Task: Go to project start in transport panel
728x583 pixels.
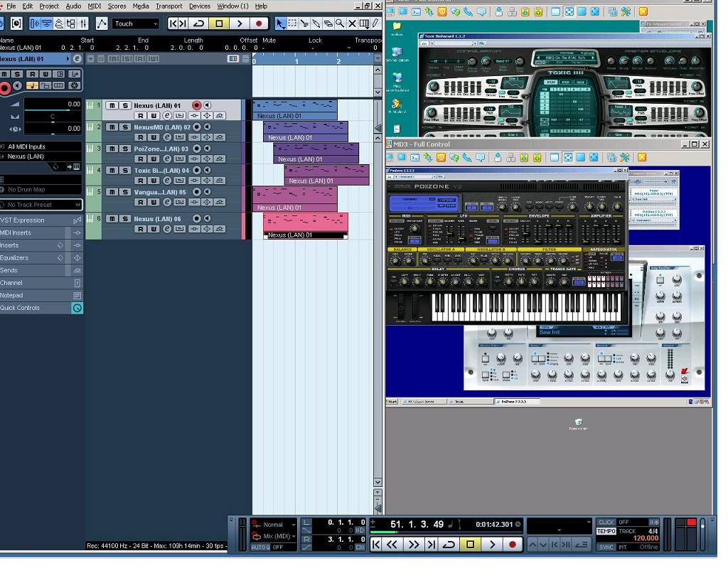Action: pos(376,545)
